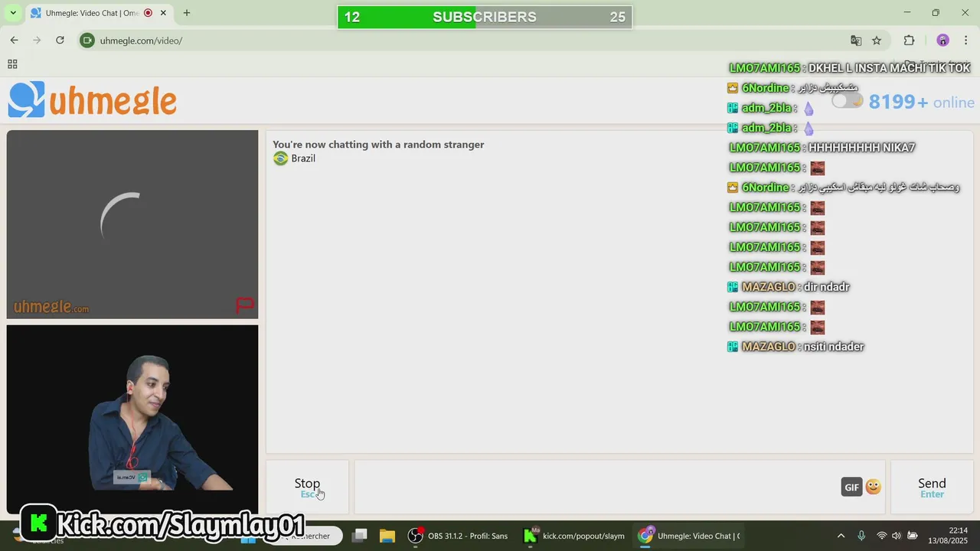Click the microphone tray icon
The width and height of the screenshot is (980, 551).
pyautogui.click(x=861, y=536)
